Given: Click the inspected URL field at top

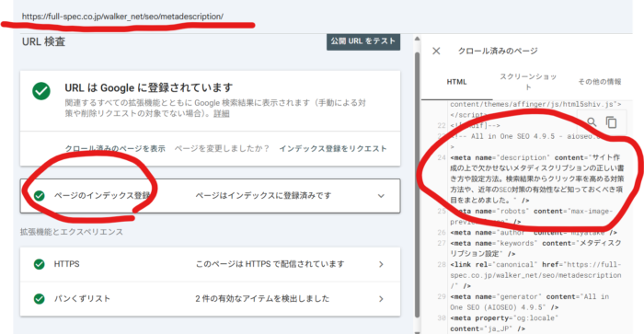Looking at the screenshot, I should pyautogui.click(x=122, y=17).
